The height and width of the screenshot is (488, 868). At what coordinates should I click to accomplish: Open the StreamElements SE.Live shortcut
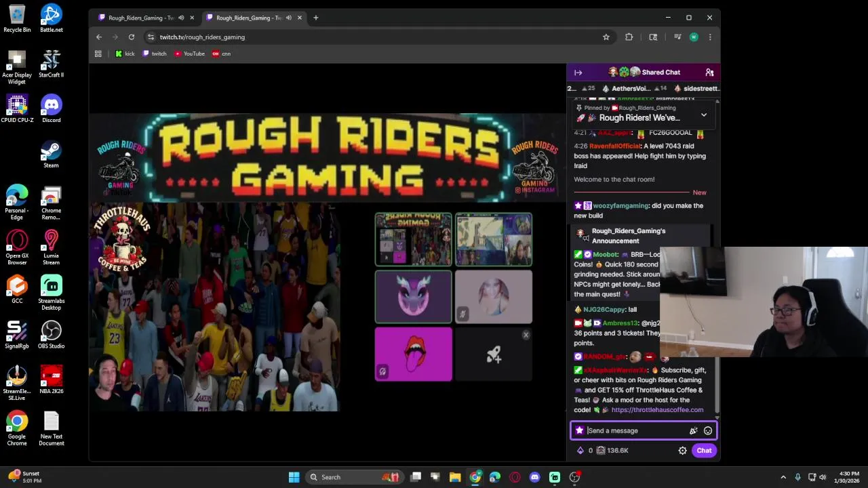pos(17,384)
